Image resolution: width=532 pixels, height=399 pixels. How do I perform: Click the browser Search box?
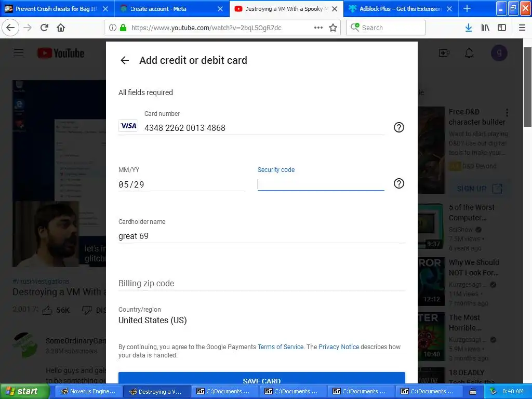tap(386, 28)
